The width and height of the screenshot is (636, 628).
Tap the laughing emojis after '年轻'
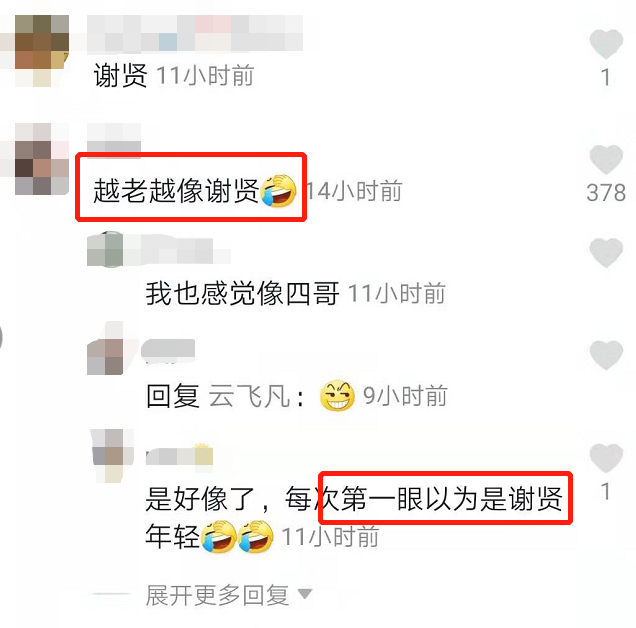(237, 536)
